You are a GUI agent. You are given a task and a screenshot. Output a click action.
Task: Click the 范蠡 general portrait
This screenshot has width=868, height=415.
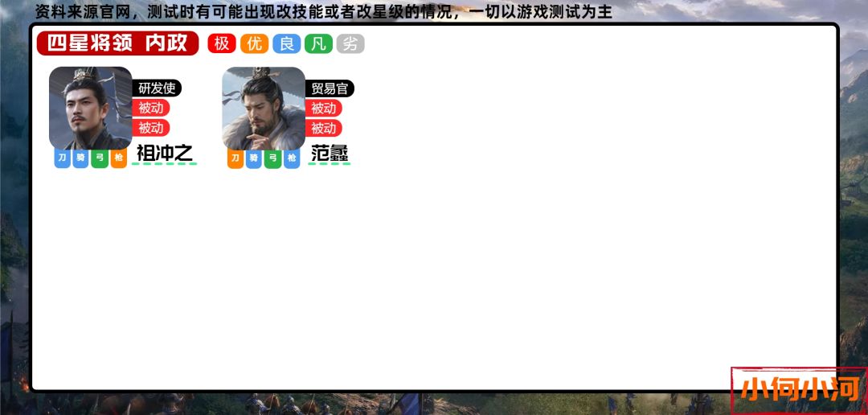[x=264, y=108]
